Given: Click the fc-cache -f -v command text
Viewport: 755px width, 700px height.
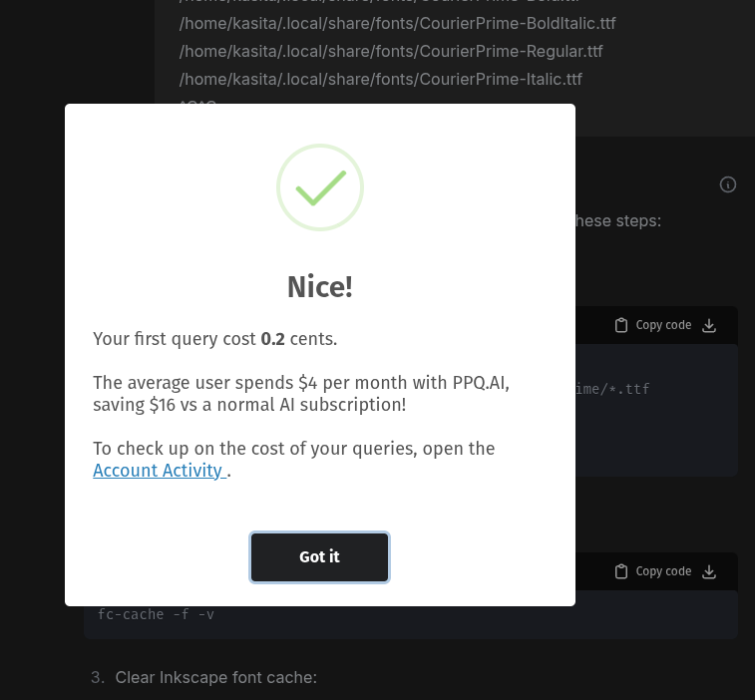Looking at the screenshot, I should click(x=156, y=615).
